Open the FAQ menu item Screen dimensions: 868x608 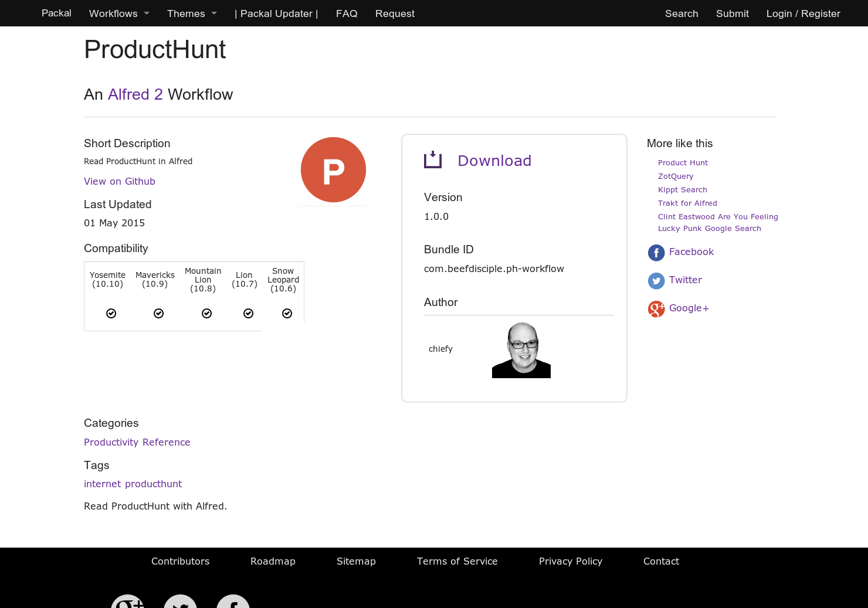[x=347, y=13]
